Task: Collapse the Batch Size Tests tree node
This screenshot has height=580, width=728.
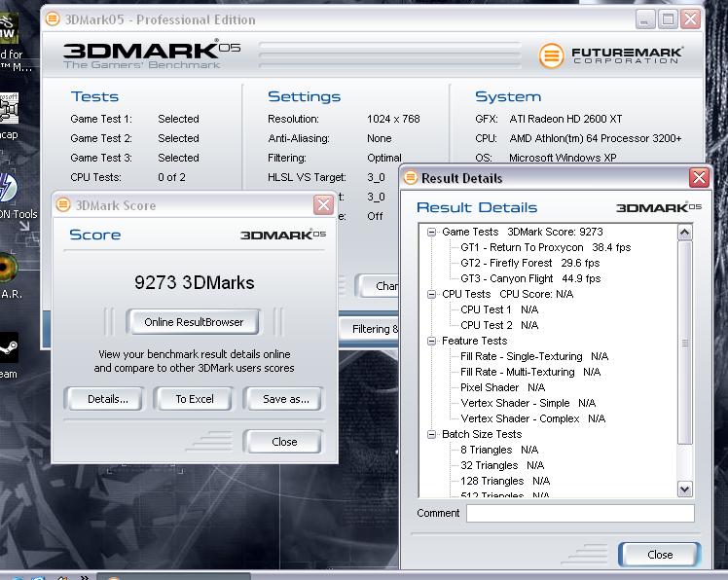Action: tap(432, 434)
